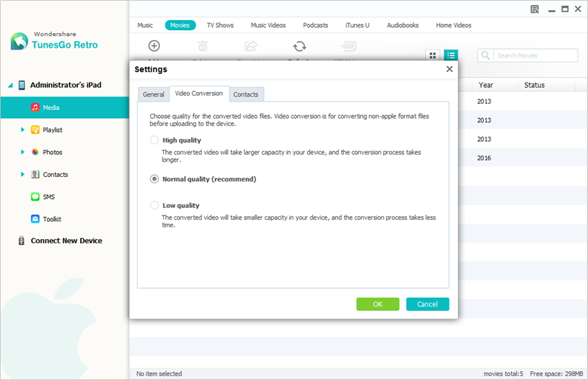588x380 pixels.
Task: Click Connect New Device
Action: [x=66, y=241]
